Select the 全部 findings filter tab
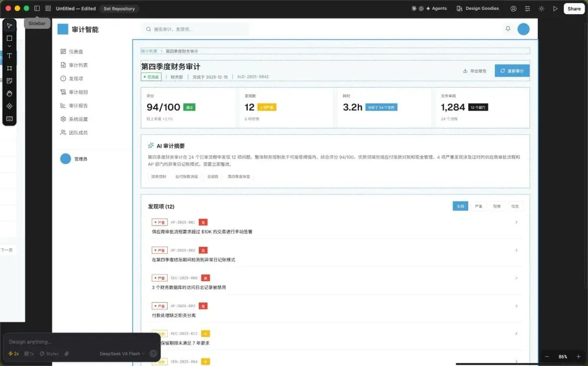The width and height of the screenshot is (588, 366). (461, 206)
